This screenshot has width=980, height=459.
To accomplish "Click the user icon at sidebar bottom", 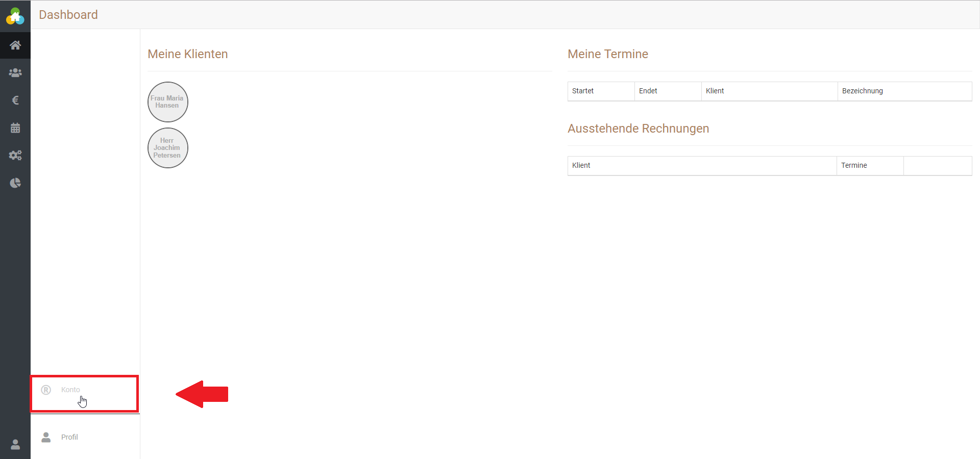I will pyautogui.click(x=15, y=445).
